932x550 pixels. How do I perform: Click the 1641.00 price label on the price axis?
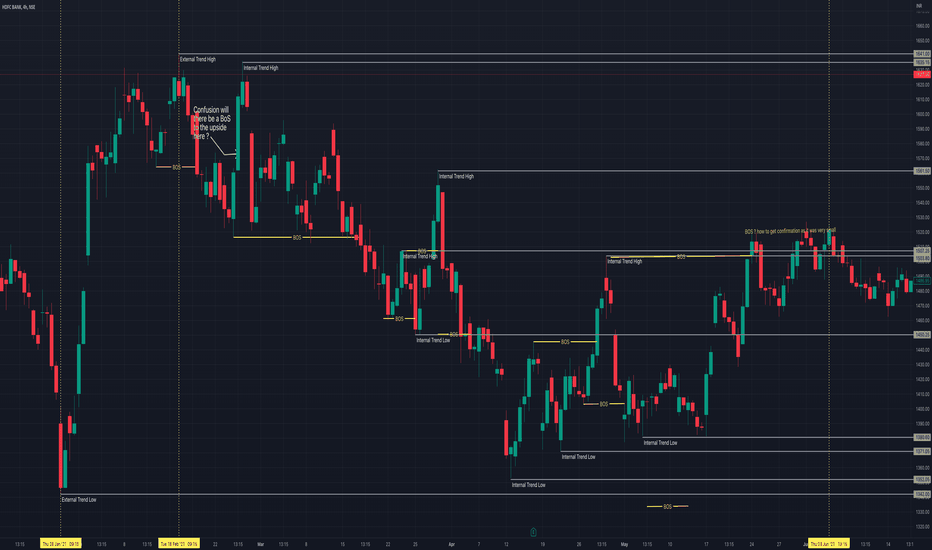pyautogui.click(x=922, y=54)
